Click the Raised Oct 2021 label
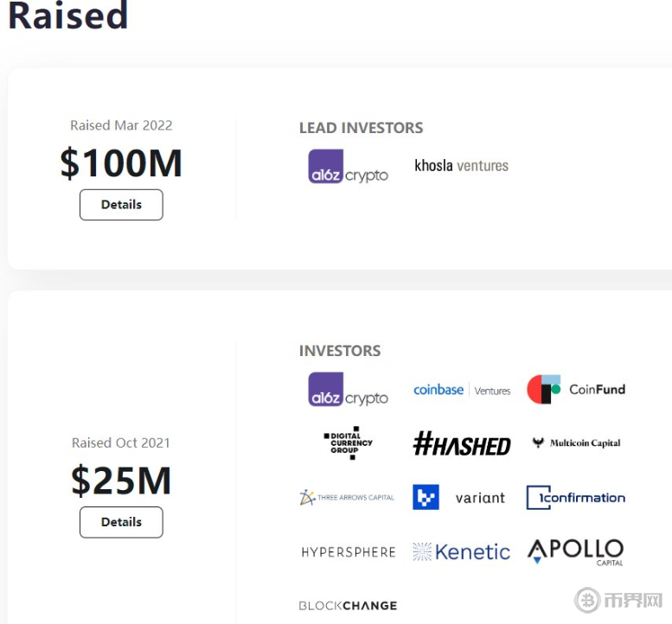672x624 pixels. [121, 443]
